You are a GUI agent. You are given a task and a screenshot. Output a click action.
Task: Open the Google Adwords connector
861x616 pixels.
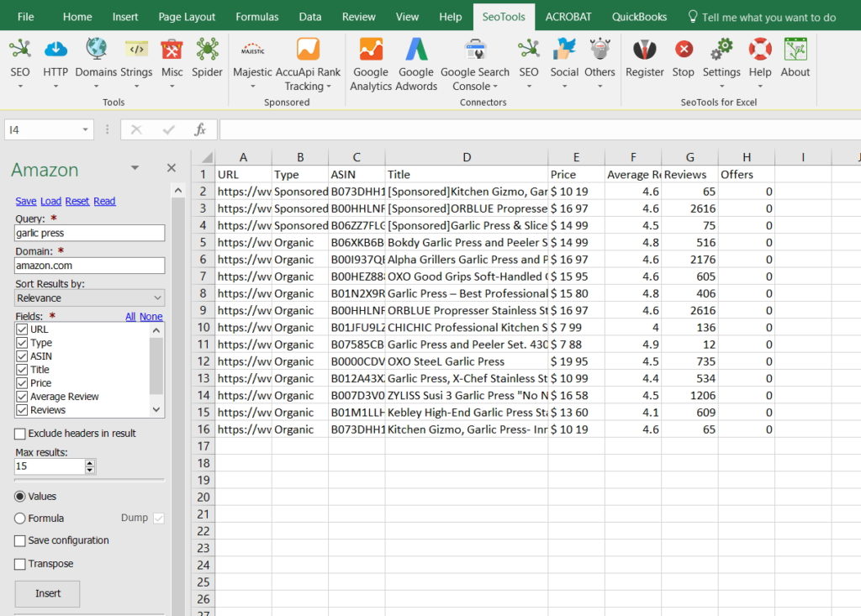point(416,49)
